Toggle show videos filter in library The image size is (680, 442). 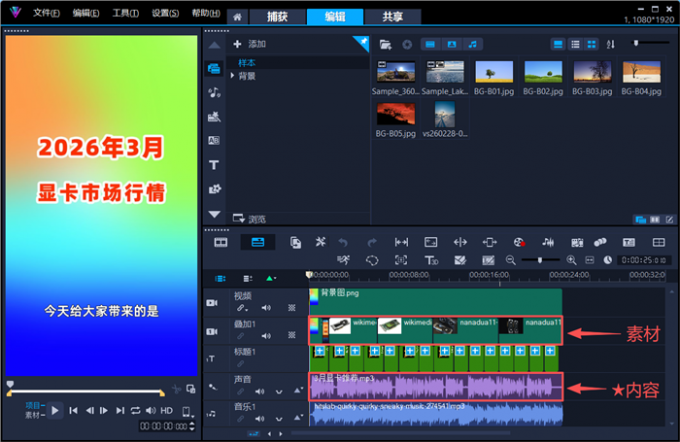tap(430, 44)
